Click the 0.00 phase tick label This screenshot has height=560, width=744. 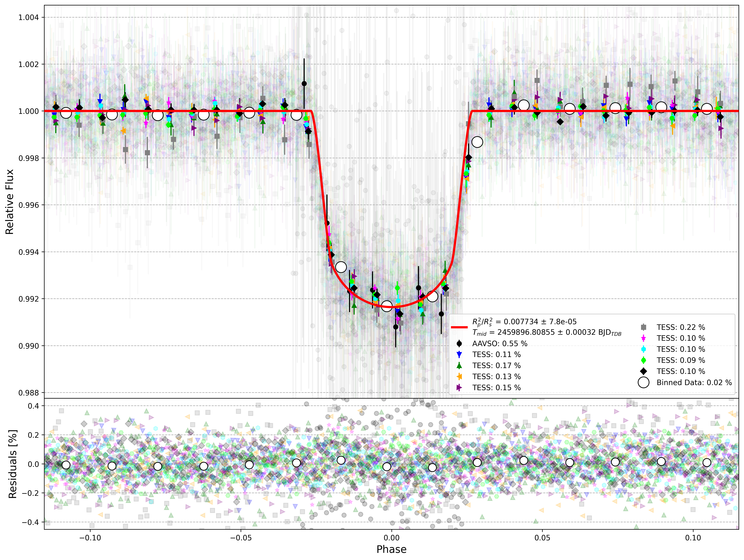pyautogui.click(x=391, y=538)
